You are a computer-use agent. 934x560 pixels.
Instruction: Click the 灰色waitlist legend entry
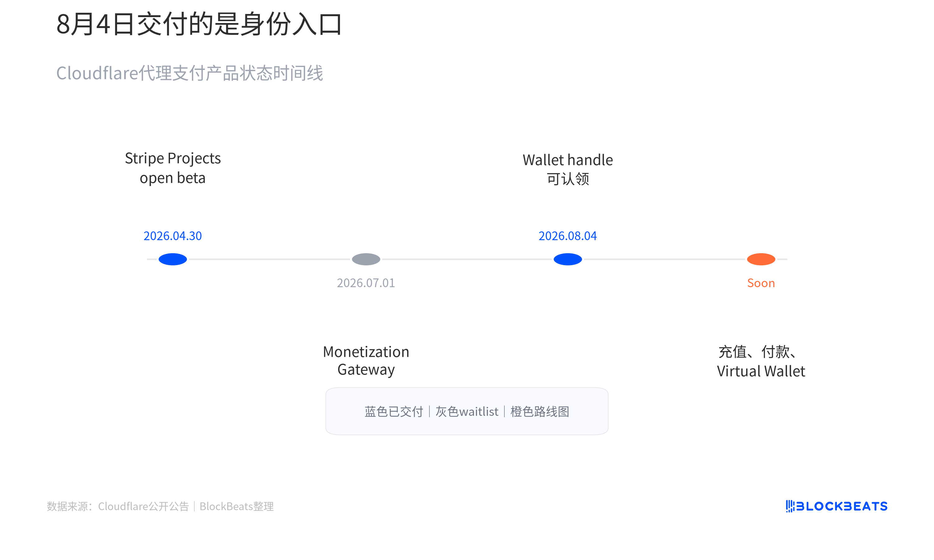point(467,411)
